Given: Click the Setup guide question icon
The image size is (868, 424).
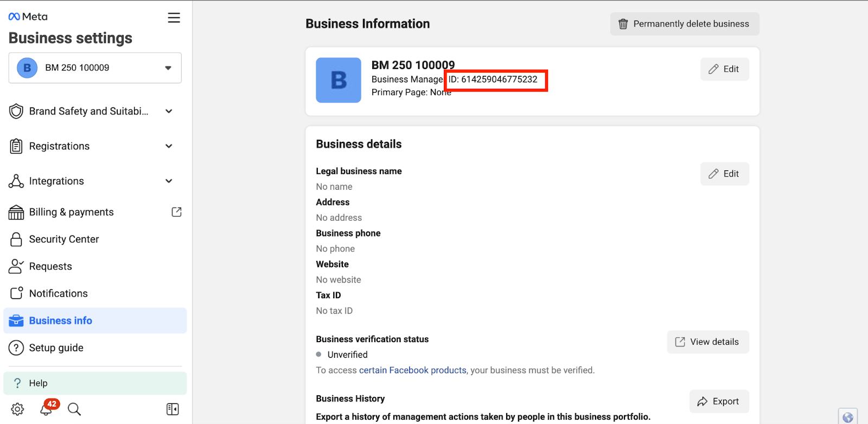Looking at the screenshot, I should coord(16,348).
